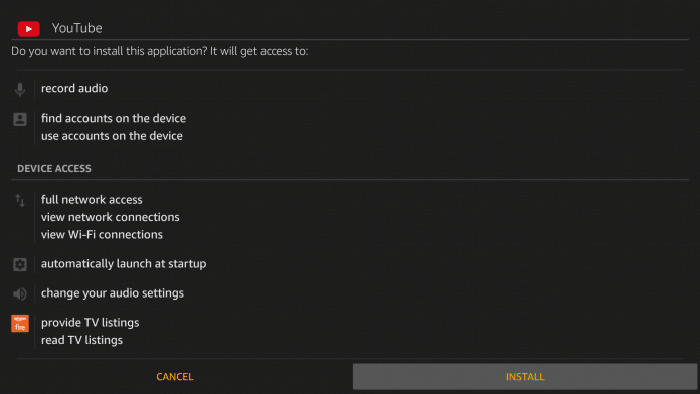Select the microphone record audio icon

pyautogui.click(x=20, y=89)
